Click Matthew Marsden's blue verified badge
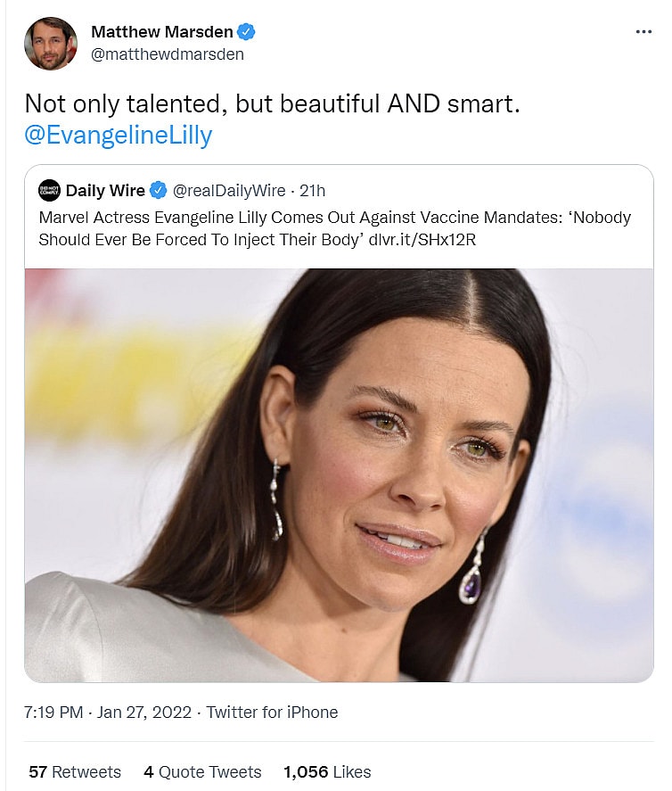Screen dimensions: 672x791 (247, 32)
